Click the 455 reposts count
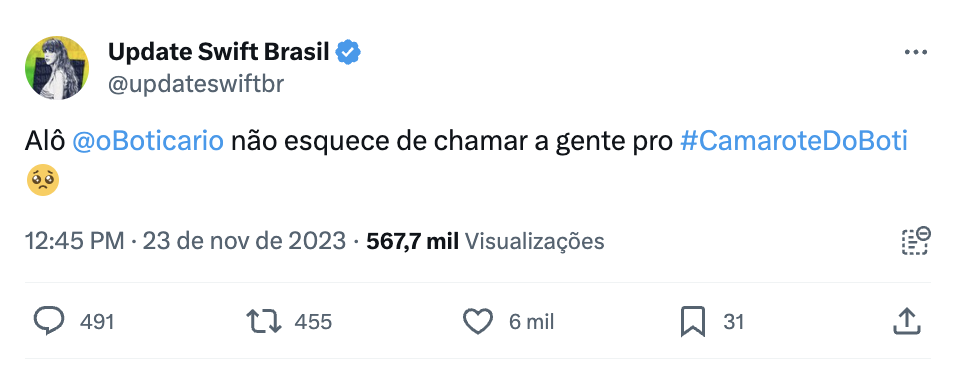Viewport: 954px width, 376px height. click(313, 322)
